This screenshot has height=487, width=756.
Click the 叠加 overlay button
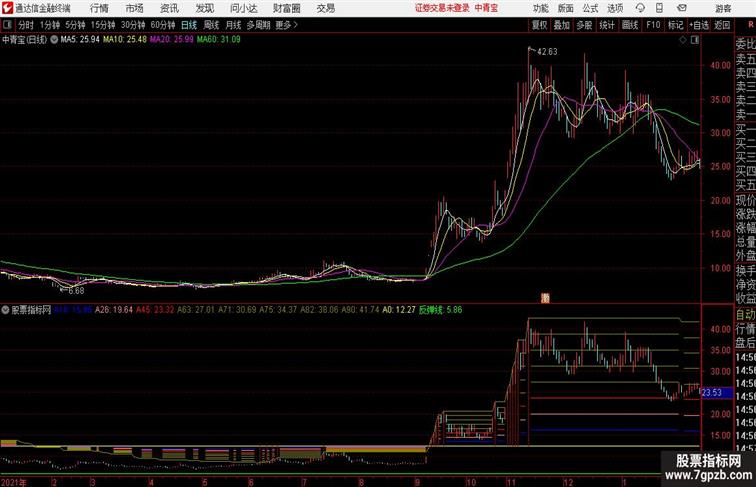[x=562, y=25]
